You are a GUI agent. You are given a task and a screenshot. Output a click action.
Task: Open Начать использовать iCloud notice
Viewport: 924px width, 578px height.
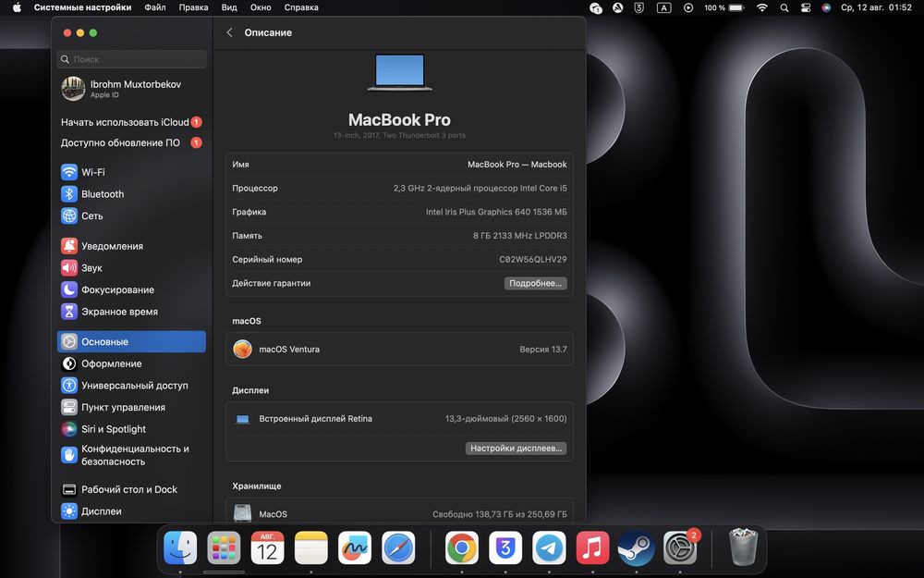click(131, 122)
